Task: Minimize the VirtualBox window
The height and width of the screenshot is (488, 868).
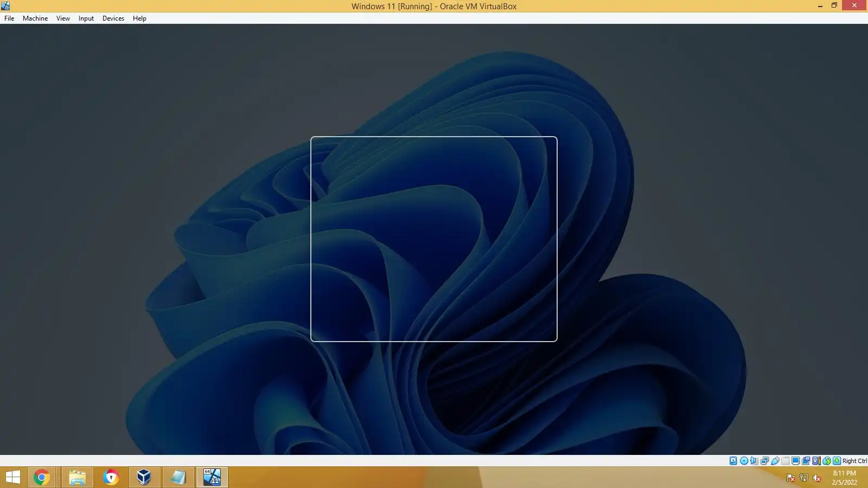Action: [820, 6]
